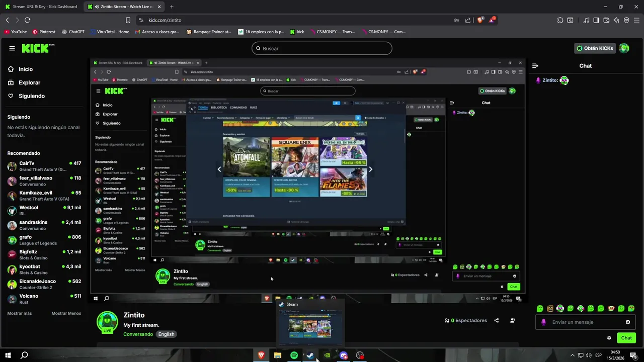The image size is (644, 362).
Task: Open the Windows Start menu
Action: click(x=8, y=355)
